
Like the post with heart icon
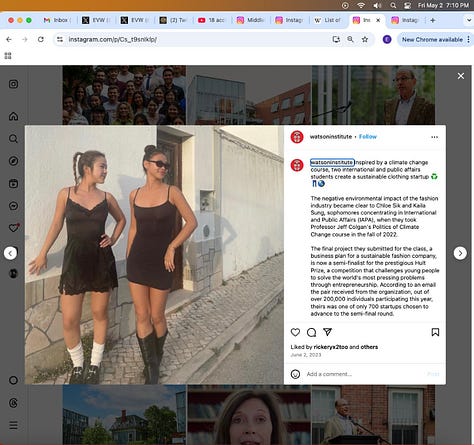pyautogui.click(x=295, y=332)
